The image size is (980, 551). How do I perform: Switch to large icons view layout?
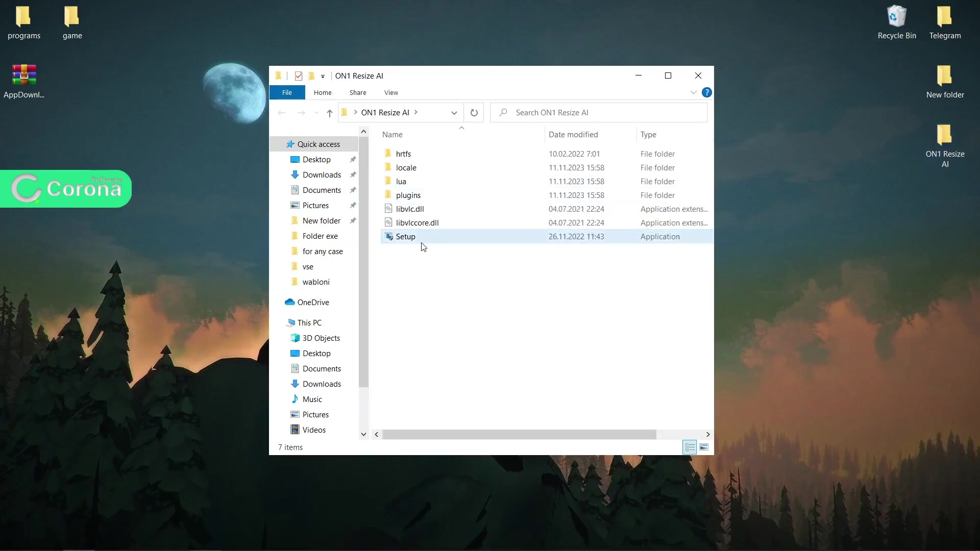pos(704,447)
